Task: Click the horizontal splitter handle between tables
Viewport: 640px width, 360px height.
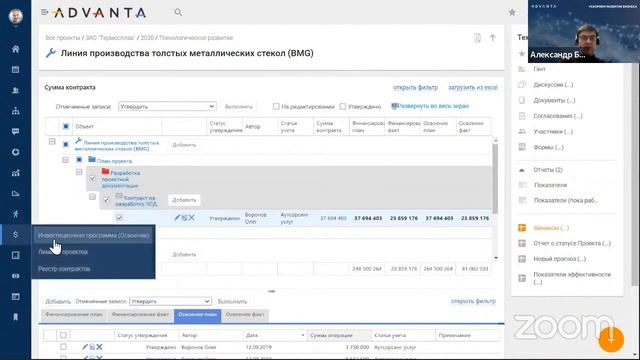Action: pos(271,291)
